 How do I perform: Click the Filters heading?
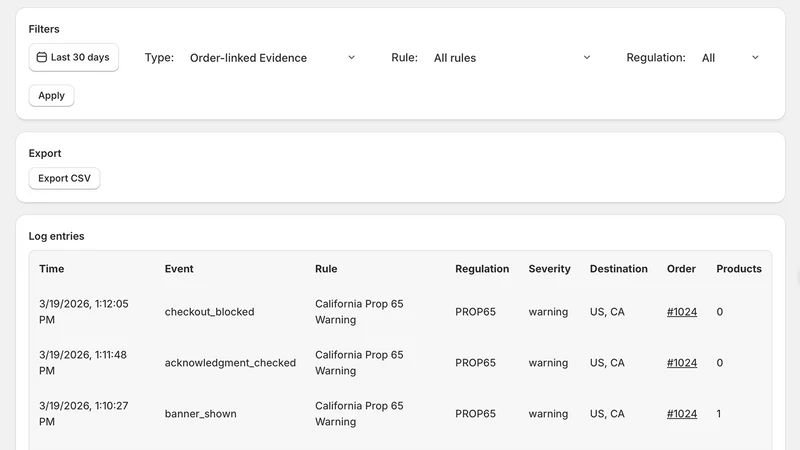[x=44, y=29]
